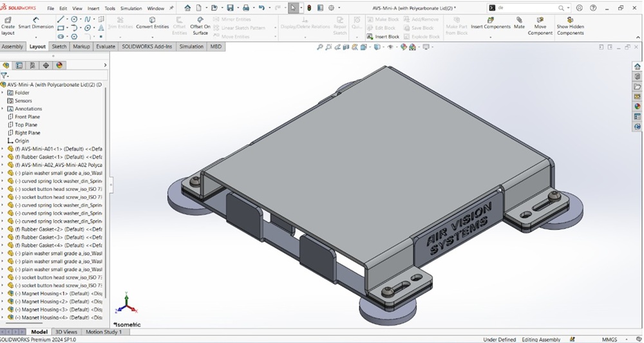Expand the AVS-Mini-A01<1> component node

click(3, 149)
